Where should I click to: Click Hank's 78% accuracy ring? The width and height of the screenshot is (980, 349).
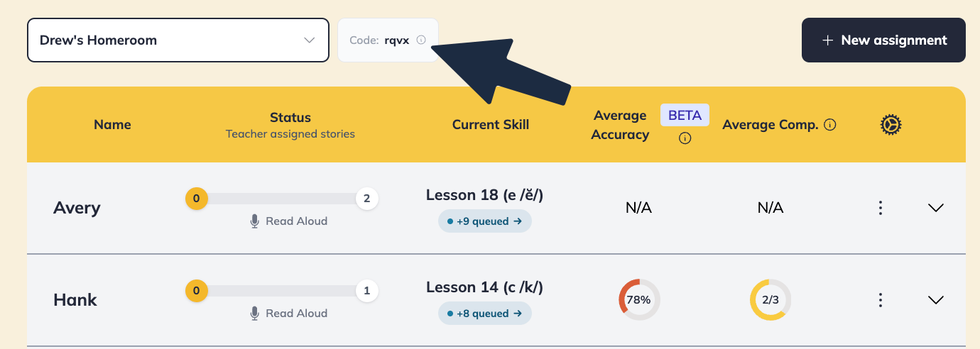[x=639, y=299]
